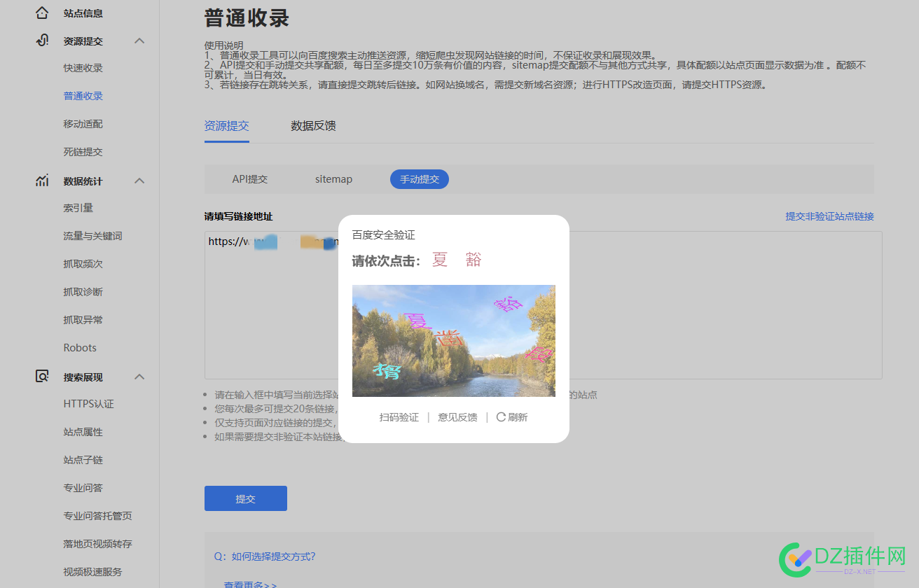Open 抓取异常 in sidebar

(83, 320)
